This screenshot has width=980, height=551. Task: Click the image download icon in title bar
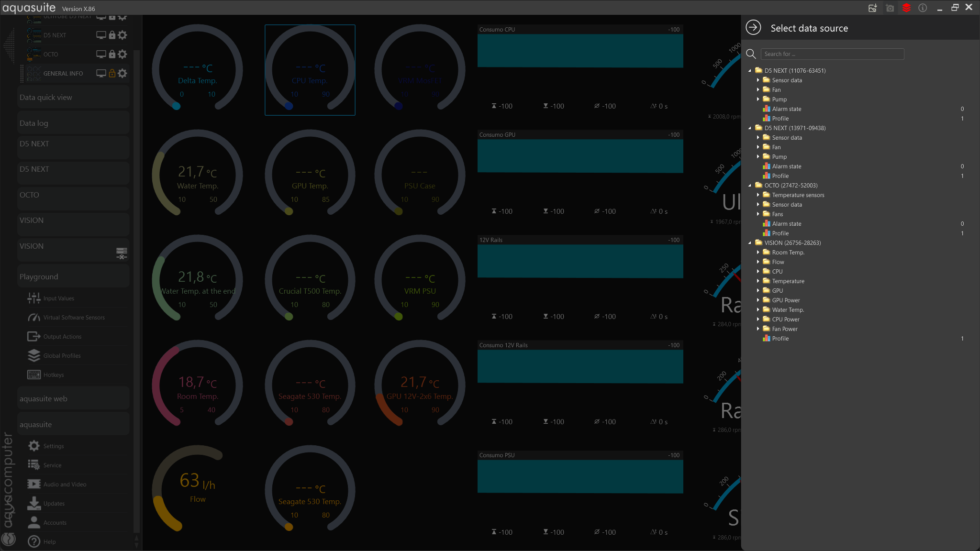pyautogui.click(x=873, y=8)
